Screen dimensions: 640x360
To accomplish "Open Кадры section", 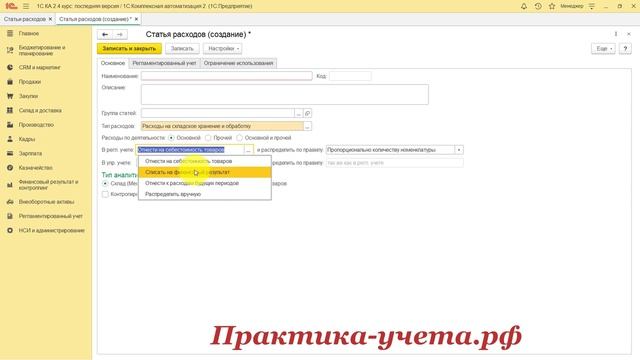I will pyautogui.click(x=27, y=139).
